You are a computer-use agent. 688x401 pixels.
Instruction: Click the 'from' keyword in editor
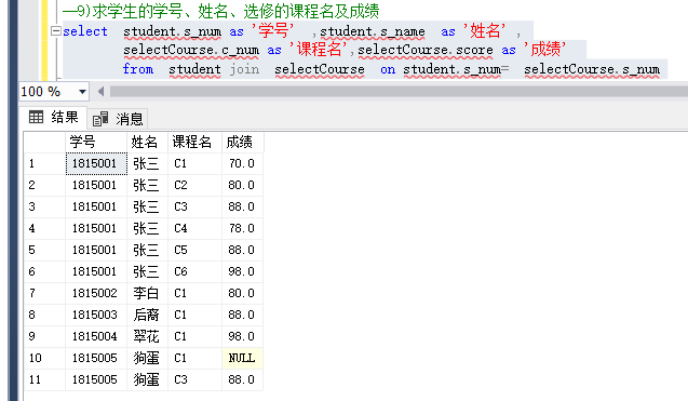(138, 69)
